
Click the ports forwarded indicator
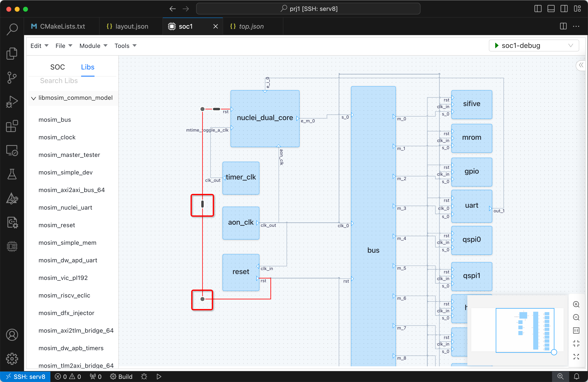[96, 376]
